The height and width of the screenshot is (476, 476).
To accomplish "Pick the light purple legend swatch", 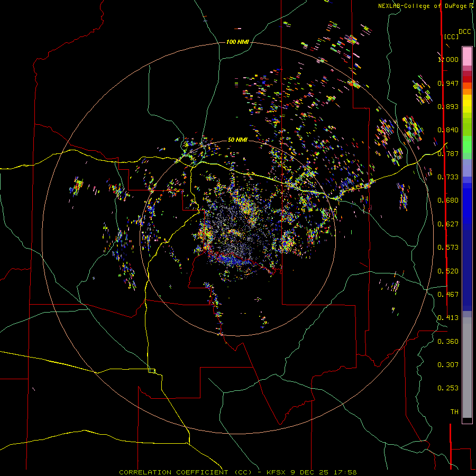I will 467,168.
